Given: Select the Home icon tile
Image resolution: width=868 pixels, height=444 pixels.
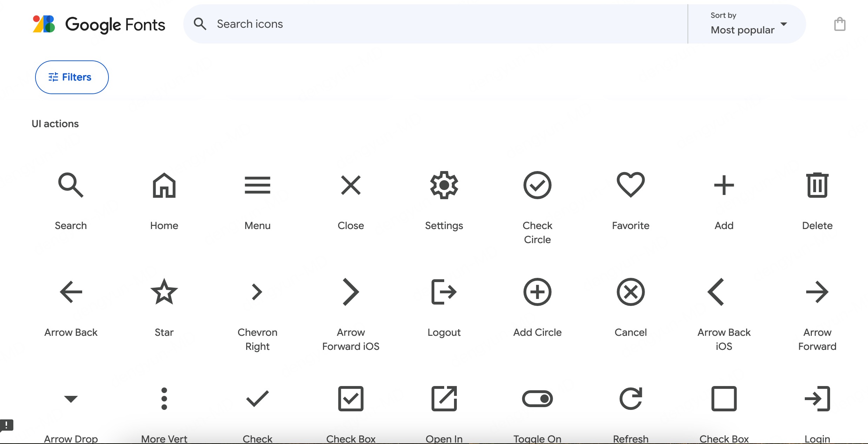Looking at the screenshot, I should (x=164, y=185).
